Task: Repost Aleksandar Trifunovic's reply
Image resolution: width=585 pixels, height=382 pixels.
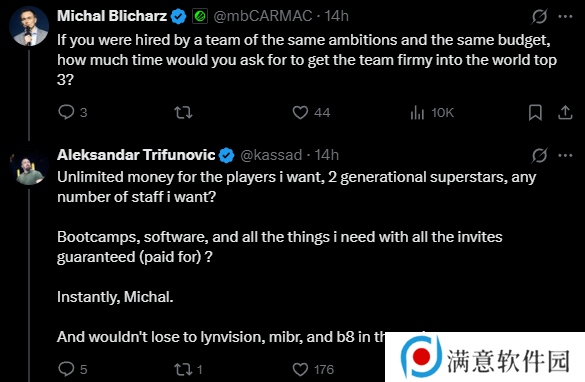Action: click(x=188, y=369)
